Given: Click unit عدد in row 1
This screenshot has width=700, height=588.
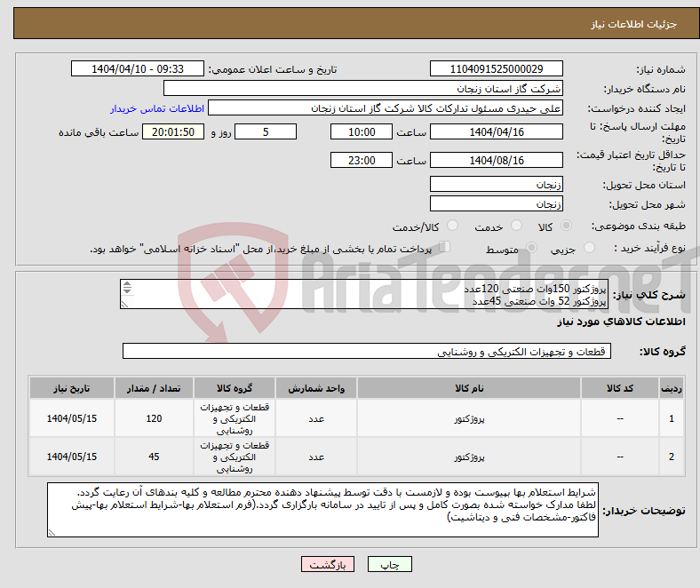Looking at the screenshot, I should pyautogui.click(x=316, y=418).
